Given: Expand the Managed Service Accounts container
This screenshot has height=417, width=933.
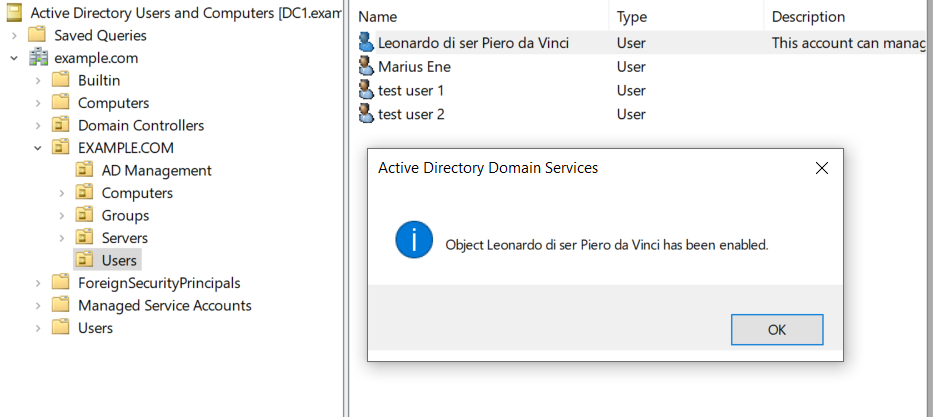Looking at the screenshot, I should [x=38, y=305].
